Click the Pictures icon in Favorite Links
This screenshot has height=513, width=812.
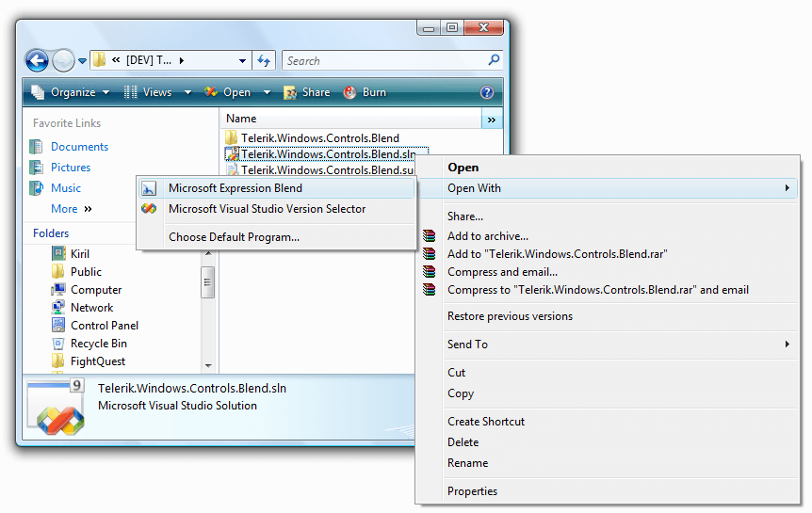(x=36, y=168)
